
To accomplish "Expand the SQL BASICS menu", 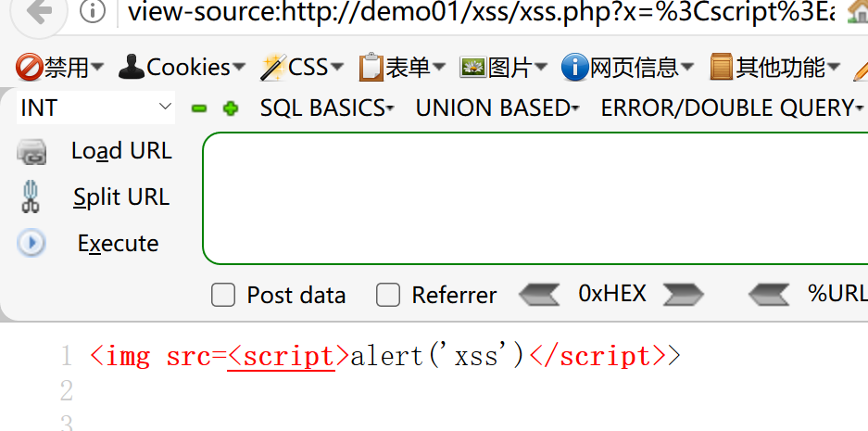I will click(x=326, y=108).
